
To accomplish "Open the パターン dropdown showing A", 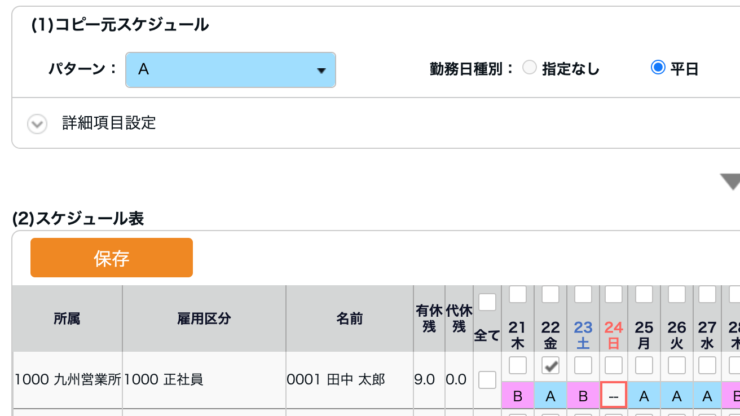I will coord(230,70).
